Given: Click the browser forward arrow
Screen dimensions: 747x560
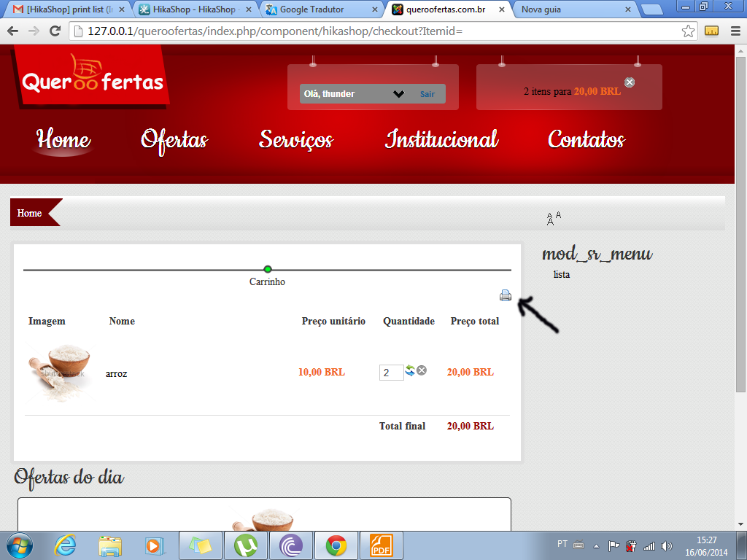Looking at the screenshot, I should [34, 31].
